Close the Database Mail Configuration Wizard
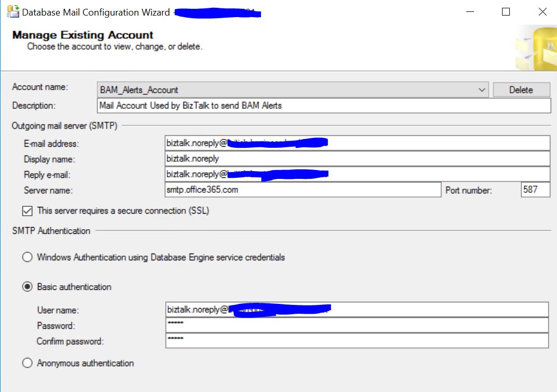 click(x=542, y=12)
